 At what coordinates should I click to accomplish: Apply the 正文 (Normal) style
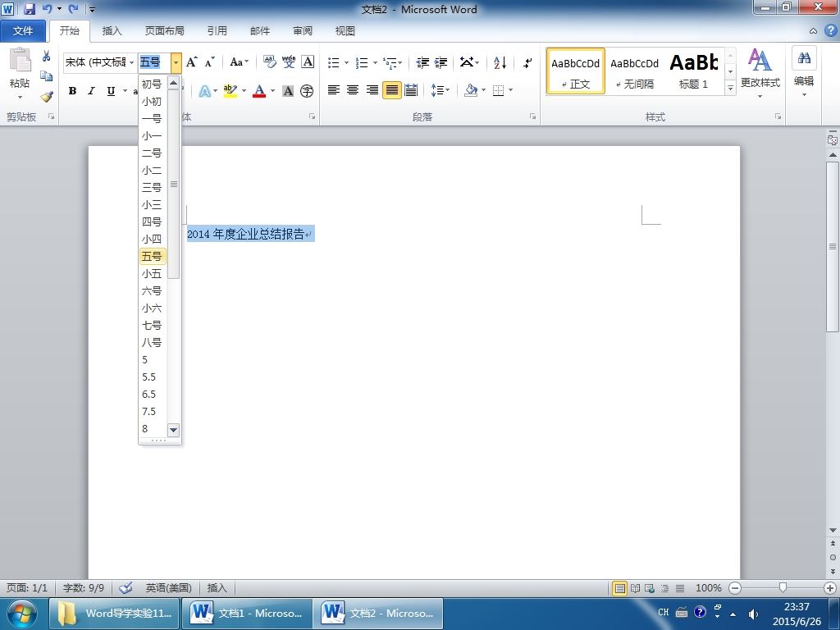tap(576, 71)
